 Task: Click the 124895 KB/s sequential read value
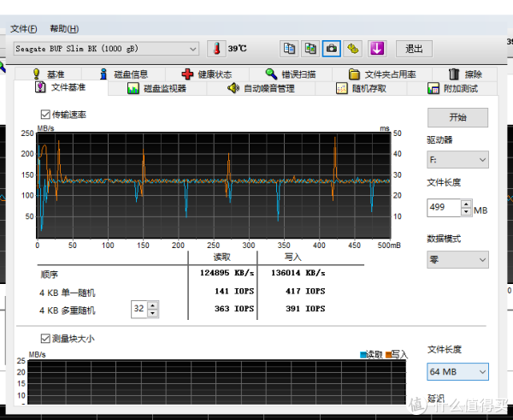pyautogui.click(x=227, y=272)
